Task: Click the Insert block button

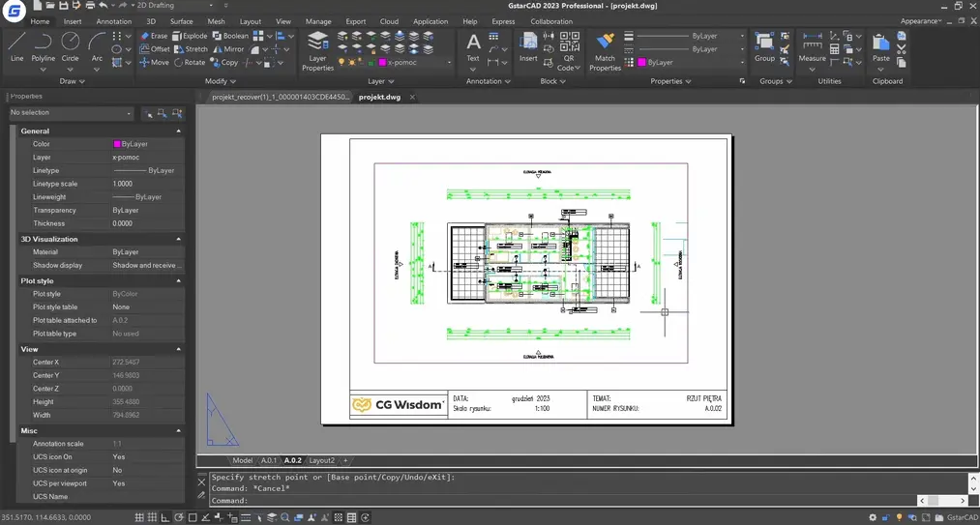Action: 528,47
